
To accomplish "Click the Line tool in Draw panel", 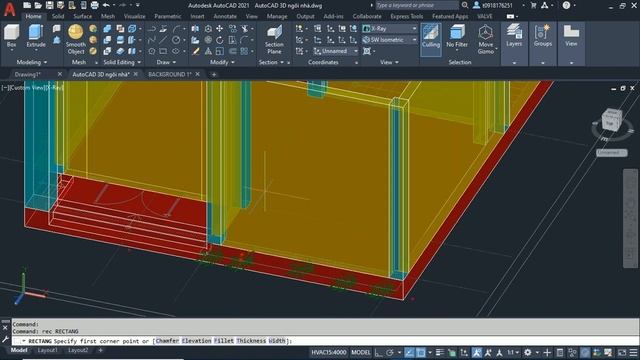I will pyautogui.click(x=163, y=40).
